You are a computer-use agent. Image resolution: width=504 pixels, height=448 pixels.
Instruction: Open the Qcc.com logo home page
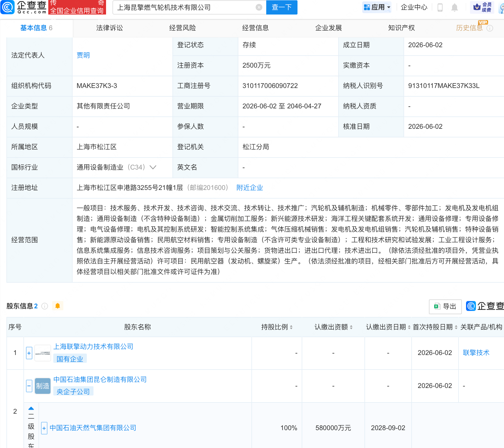(x=24, y=7)
